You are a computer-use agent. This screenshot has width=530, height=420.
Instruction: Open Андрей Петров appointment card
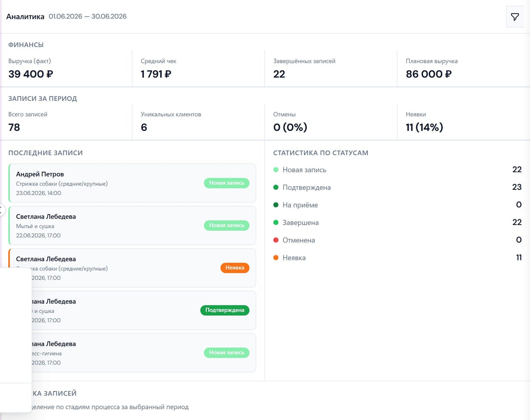click(132, 183)
